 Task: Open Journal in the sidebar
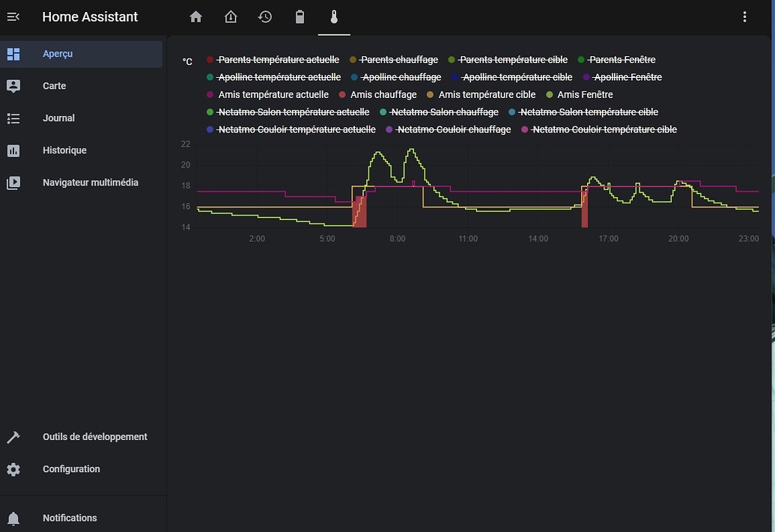click(x=58, y=118)
